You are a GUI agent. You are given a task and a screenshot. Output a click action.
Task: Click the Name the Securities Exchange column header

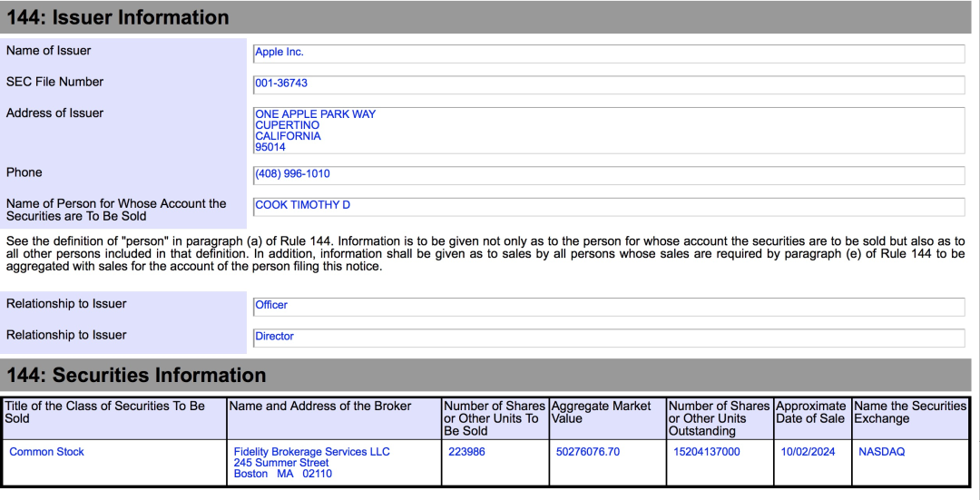[x=911, y=418]
